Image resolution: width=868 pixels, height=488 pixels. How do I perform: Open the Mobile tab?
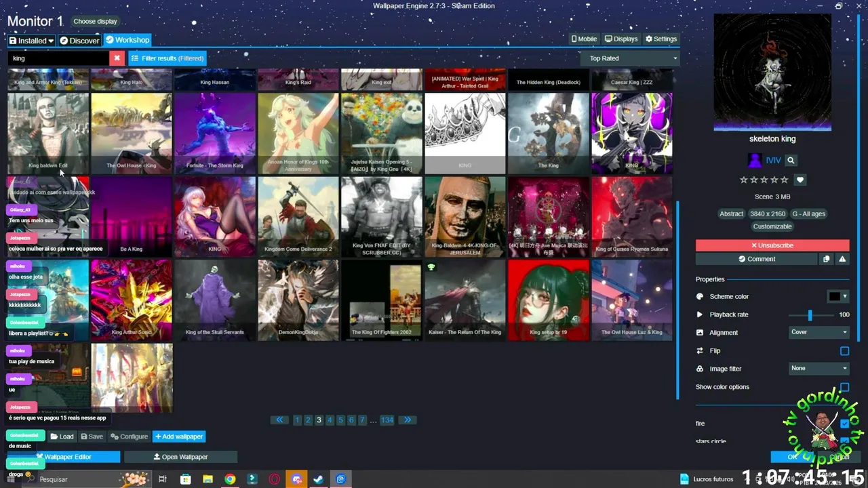pos(585,39)
